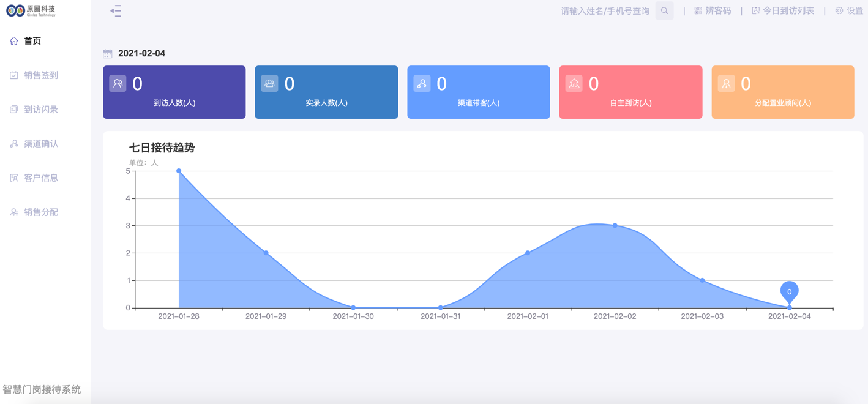
Task: Open 渠道确认 sidebar item
Action: click(40, 144)
